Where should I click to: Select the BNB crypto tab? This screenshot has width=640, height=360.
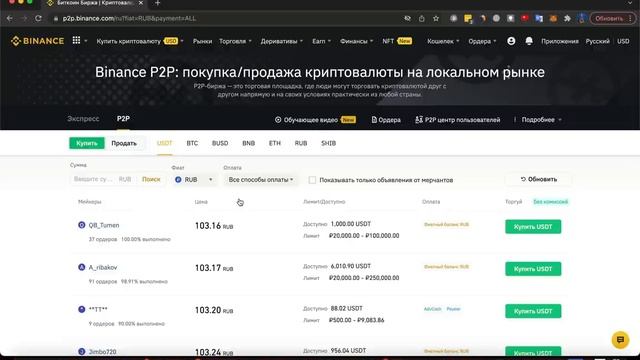tap(249, 143)
